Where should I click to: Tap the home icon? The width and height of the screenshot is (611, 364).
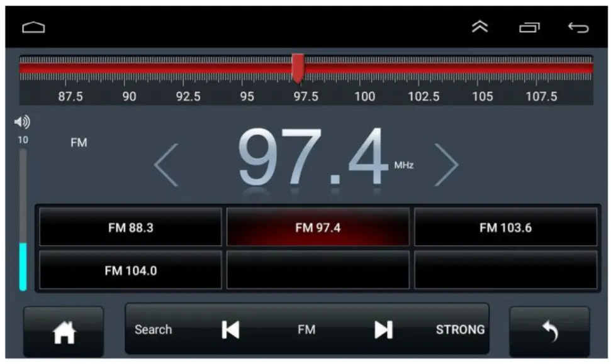click(63, 329)
